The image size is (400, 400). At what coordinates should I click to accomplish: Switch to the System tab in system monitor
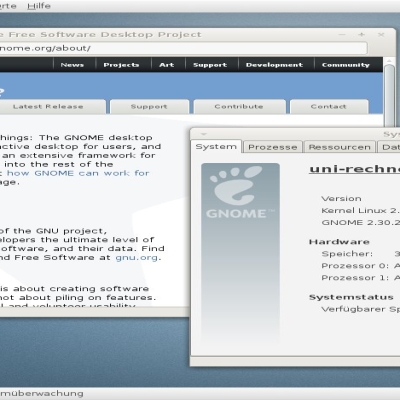pyautogui.click(x=216, y=147)
